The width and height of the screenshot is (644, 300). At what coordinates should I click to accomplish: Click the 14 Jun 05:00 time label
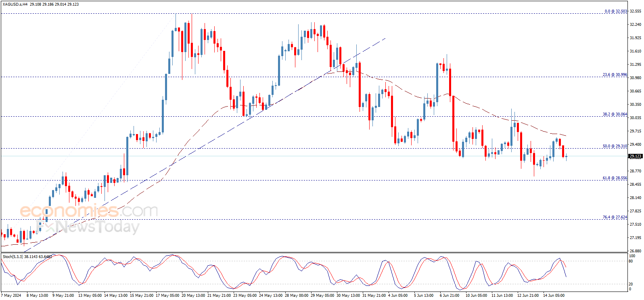tap(554, 296)
